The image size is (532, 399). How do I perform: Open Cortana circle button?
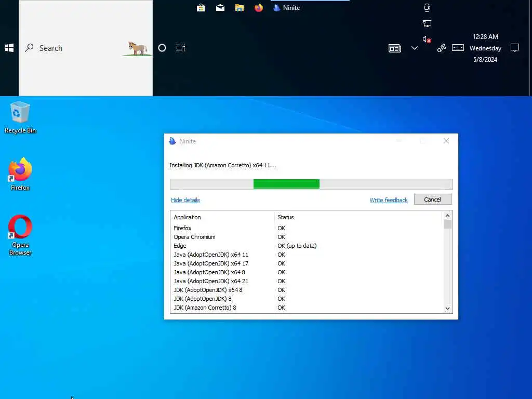(x=162, y=48)
